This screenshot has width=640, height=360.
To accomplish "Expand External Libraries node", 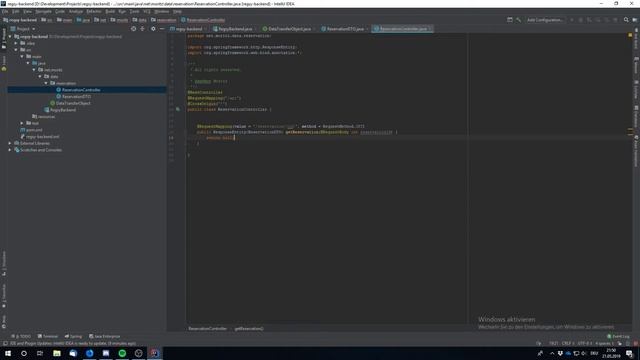I will click(x=10, y=143).
